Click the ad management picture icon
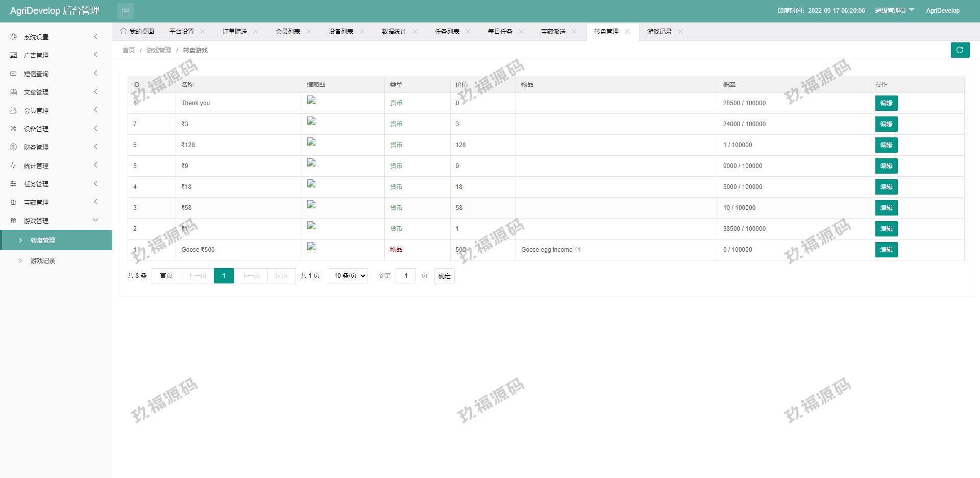The image size is (980, 478). [13, 55]
